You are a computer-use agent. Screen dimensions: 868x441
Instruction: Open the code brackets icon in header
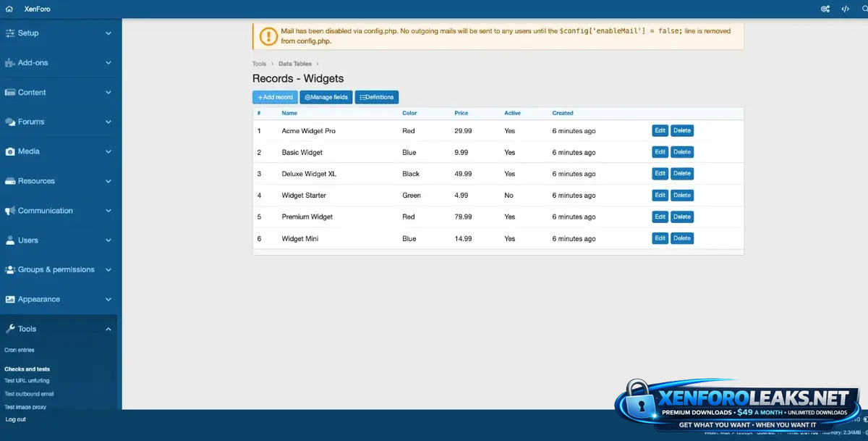click(845, 9)
